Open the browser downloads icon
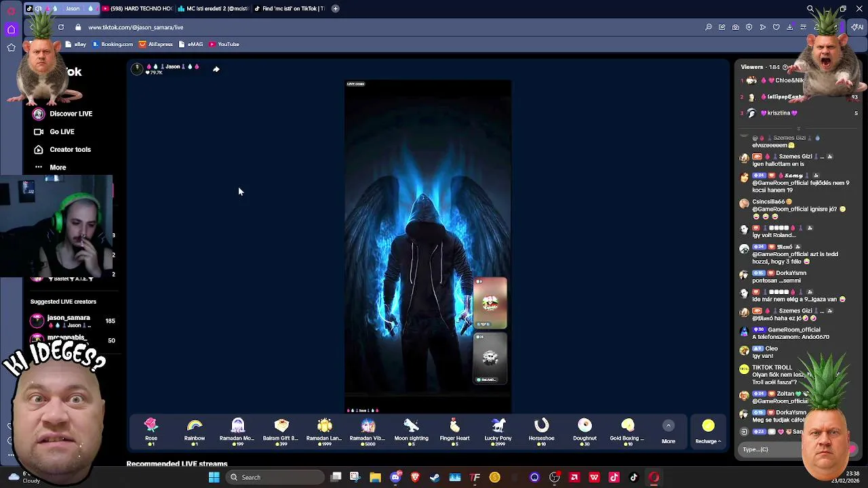868x488 pixels. point(790,27)
